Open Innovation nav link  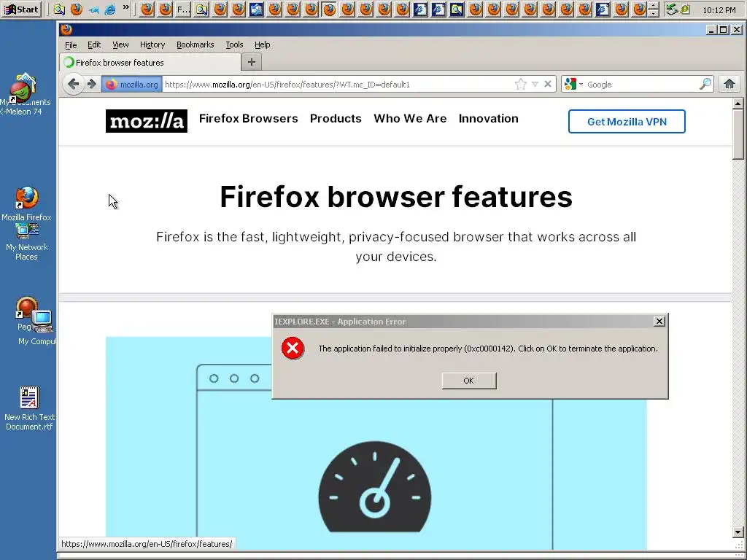(x=488, y=119)
